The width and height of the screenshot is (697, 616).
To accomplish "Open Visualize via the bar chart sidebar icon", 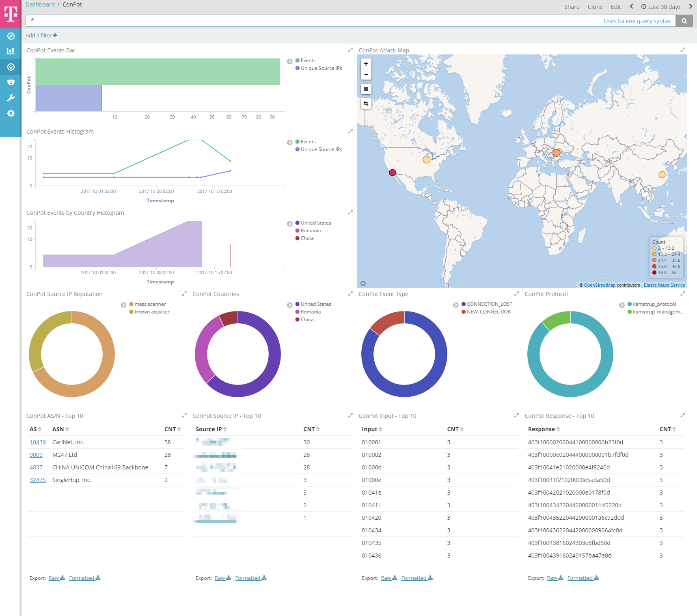I will coord(11,51).
